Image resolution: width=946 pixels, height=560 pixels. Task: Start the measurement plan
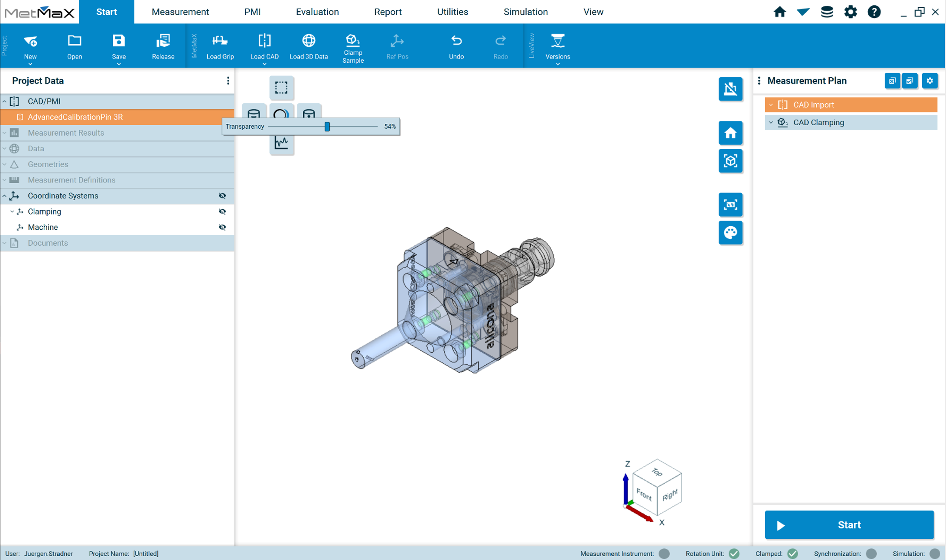pos(849,525)
